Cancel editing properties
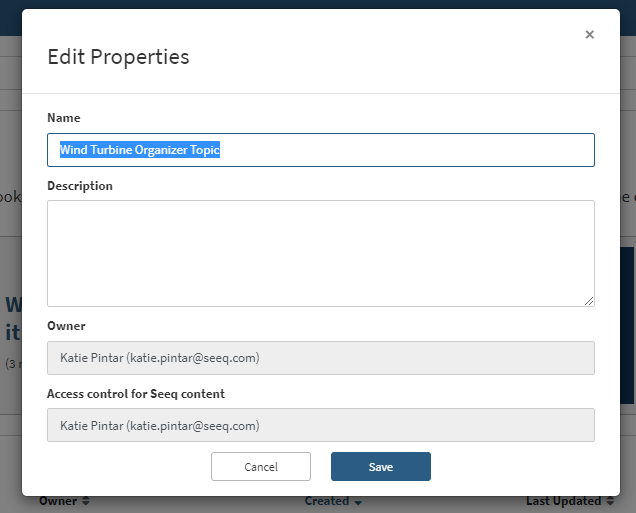The width and height of the screenshot is (636, 513). (261, 467)
